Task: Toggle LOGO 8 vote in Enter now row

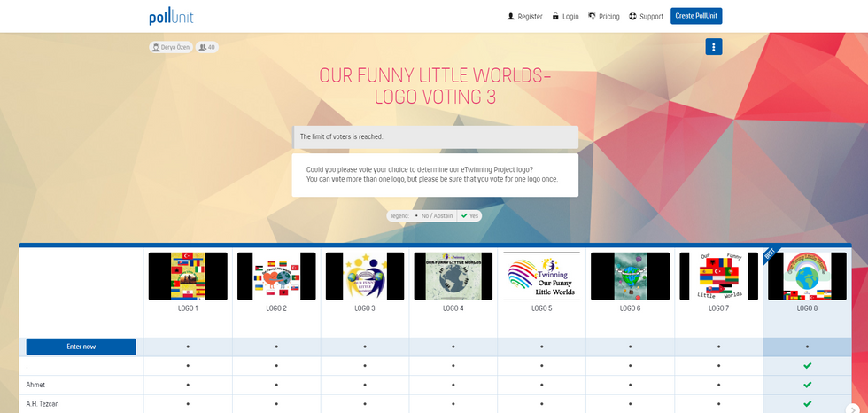Action: pyautogui.click(x=807, y=347)
